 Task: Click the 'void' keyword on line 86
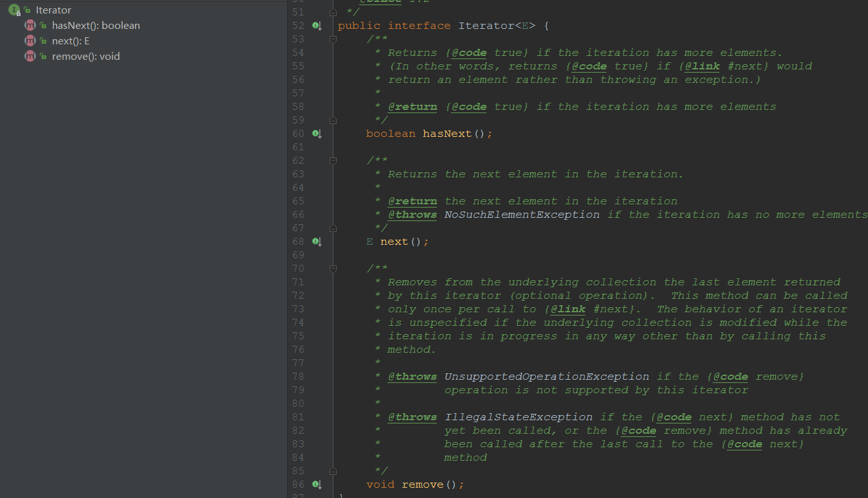pyautogui.click(x=380, y=485)
